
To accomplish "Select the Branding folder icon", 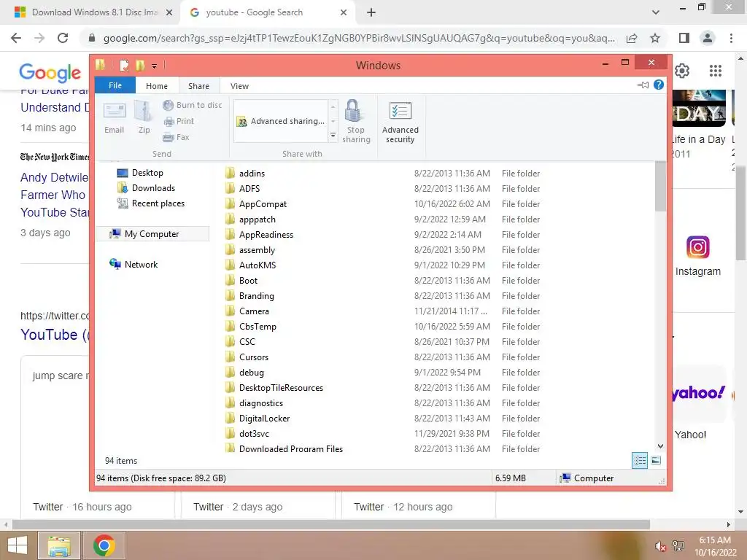I will click(230, 296).
